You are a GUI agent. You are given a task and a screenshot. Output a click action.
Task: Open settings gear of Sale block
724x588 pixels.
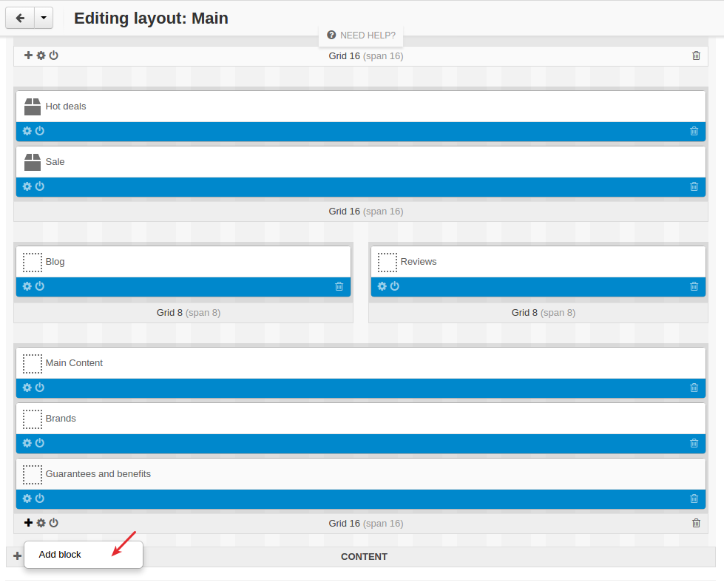27,186
